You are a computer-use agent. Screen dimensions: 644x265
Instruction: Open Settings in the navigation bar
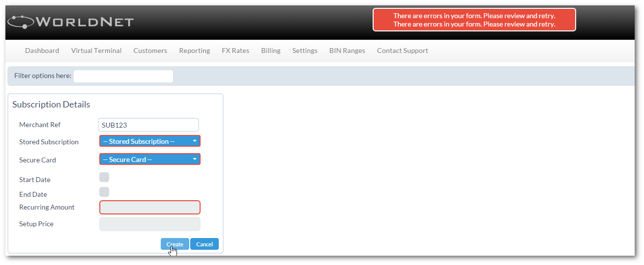[x=305, y=51]
